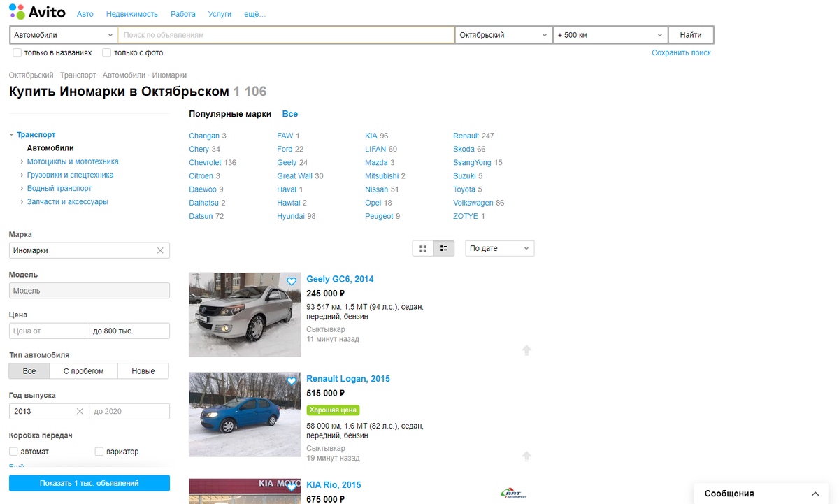The height and width of the screenshot is (504, 839).
Task: Filter by Skoda brand
Action: [x=464, y=149]
